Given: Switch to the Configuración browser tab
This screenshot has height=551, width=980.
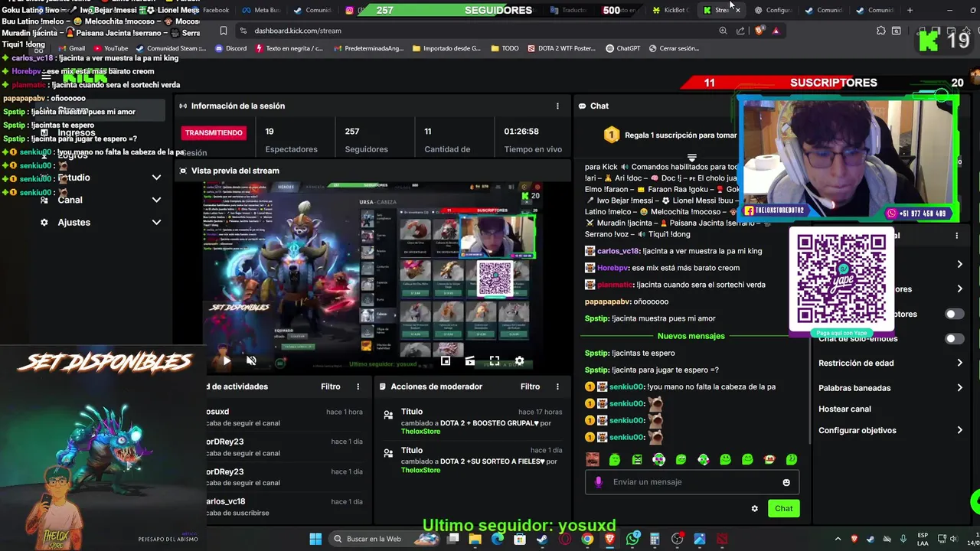Looking at the screenshot, I should click(x=773, y=10).
